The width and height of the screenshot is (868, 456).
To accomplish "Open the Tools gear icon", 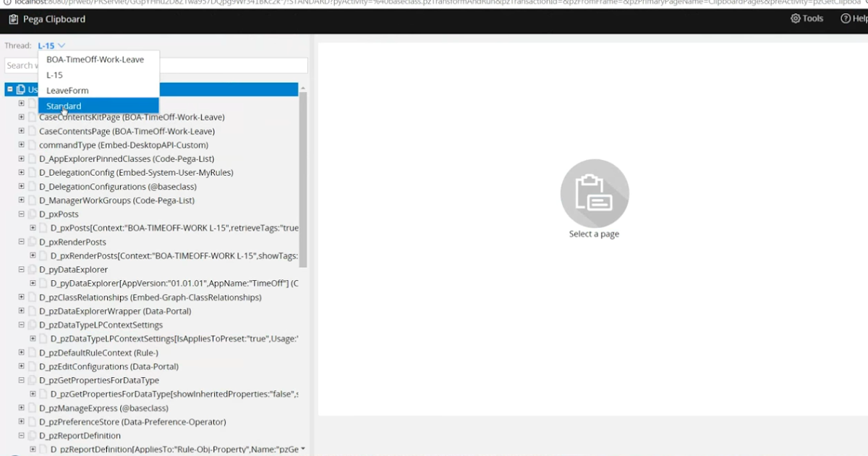I will point(796,19).
